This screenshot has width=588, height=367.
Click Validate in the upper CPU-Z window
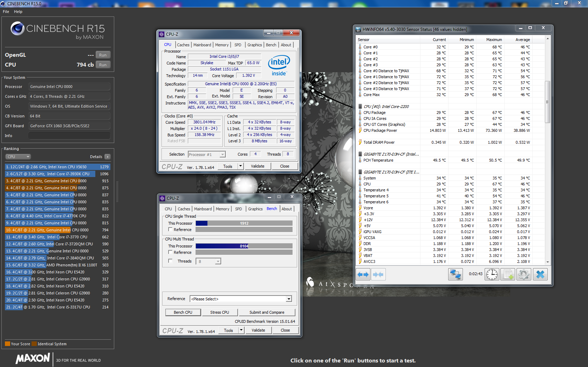(258, 166)
